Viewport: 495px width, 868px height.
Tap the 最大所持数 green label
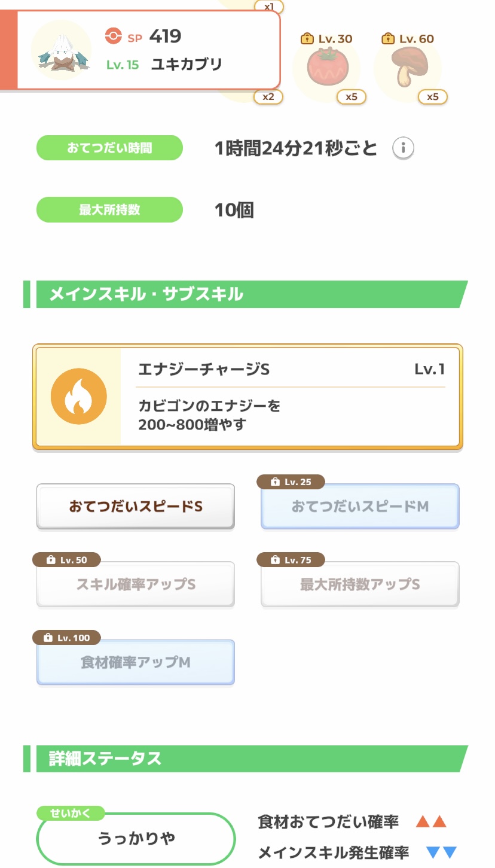click(109, 210)
